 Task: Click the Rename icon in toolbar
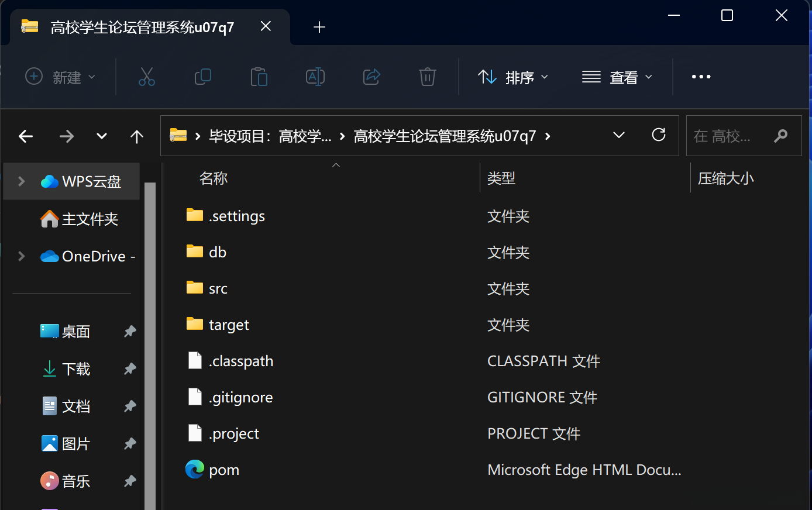pyautogui.click(x=315, y=77)
